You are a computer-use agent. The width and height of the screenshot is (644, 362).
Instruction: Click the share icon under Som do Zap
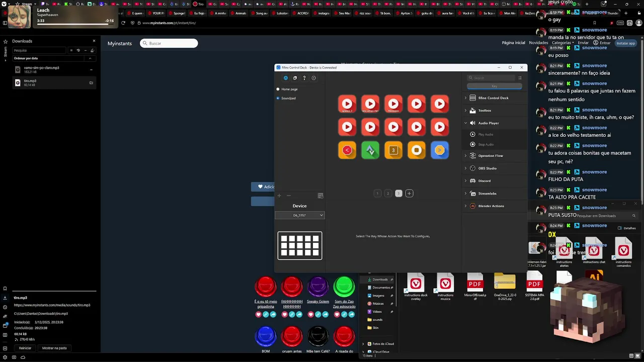point(351,314)
